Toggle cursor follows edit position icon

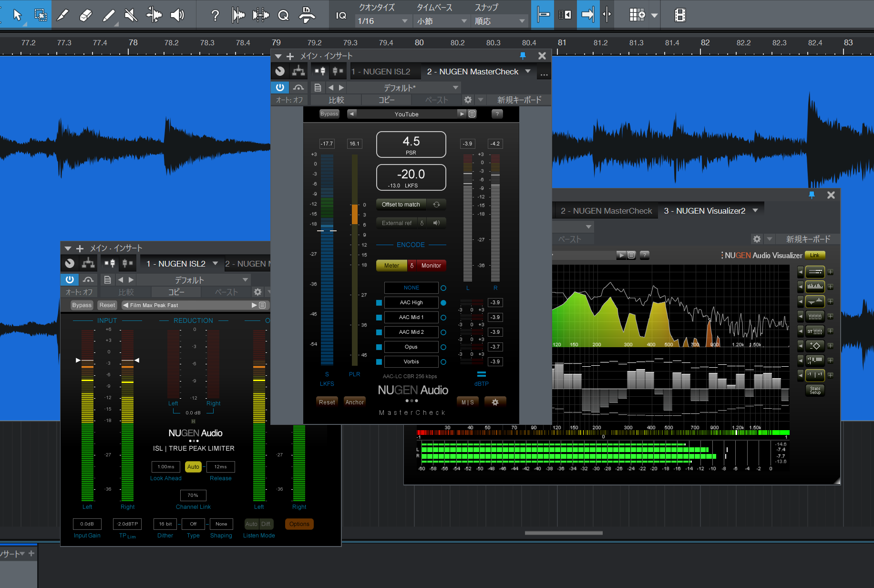(x=607, y=15)
